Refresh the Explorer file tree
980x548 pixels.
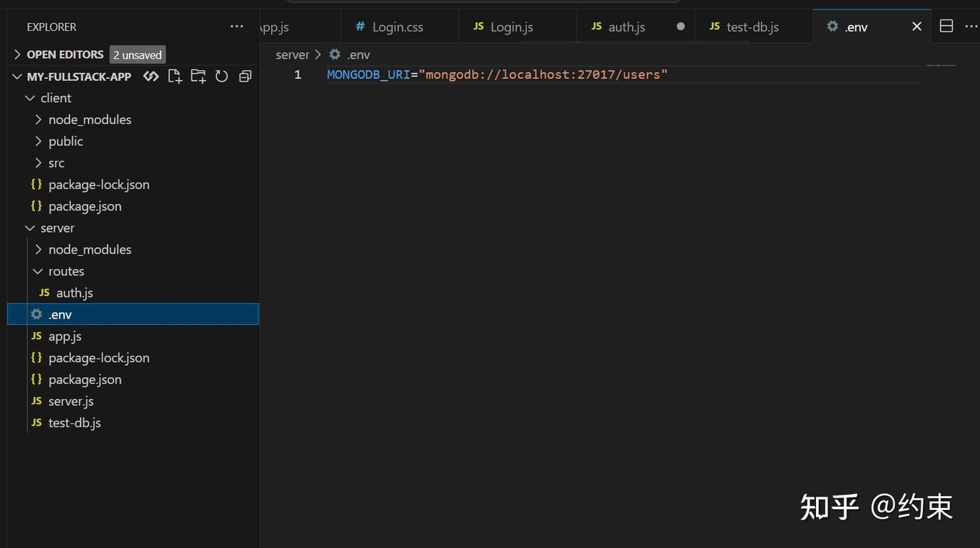222,76
